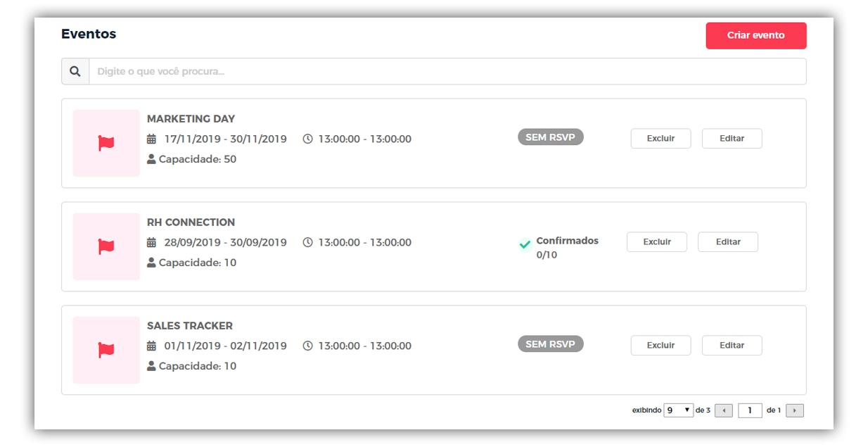Click the page number input box
Screen dimensions: 868x447
pyautogui.click(x=750, y=410)
